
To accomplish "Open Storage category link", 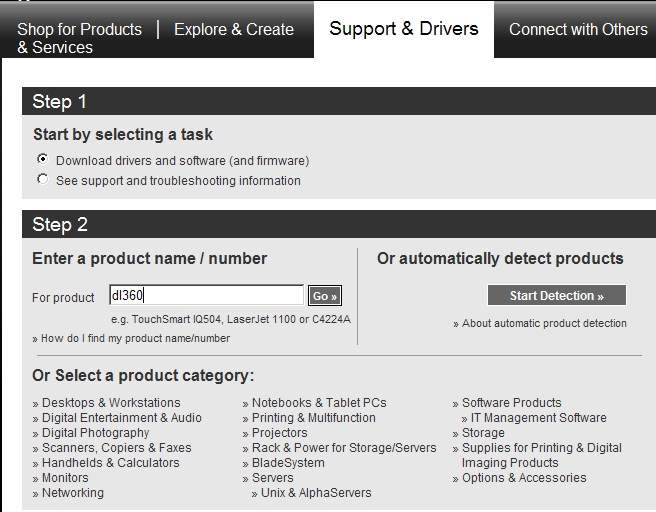I will (483, 433).
